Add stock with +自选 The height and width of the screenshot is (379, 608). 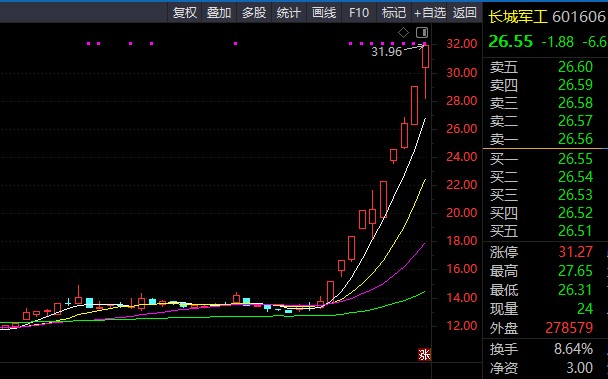tap(430, 13)
